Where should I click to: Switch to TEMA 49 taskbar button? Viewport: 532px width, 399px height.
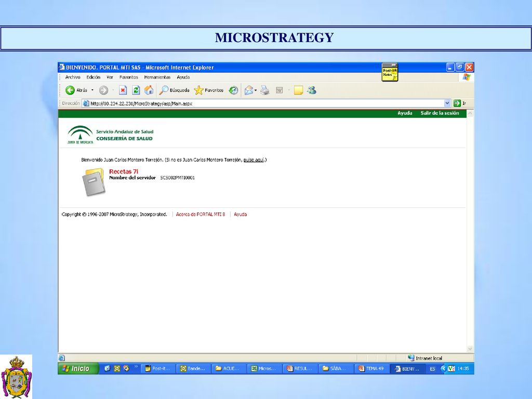pyautogui.click(x=372, y=368)
